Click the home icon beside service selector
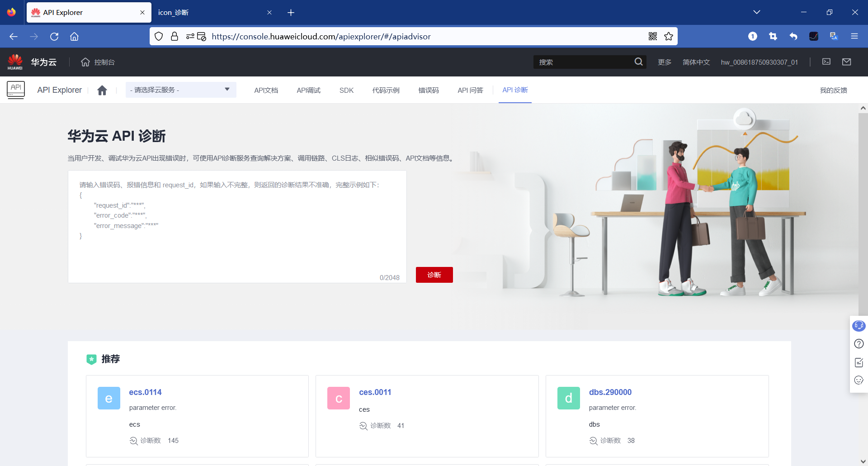This screenshot has height=466, width=868. tap(102, 90)
